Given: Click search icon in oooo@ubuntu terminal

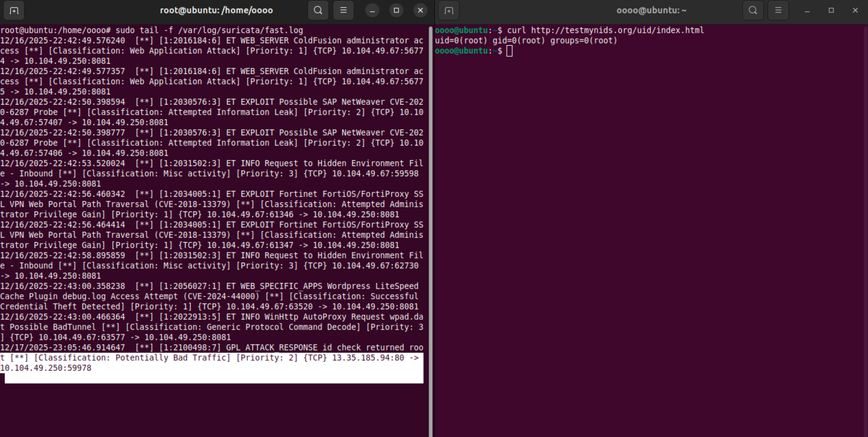Looking at the screenshot, I should 753,11.
